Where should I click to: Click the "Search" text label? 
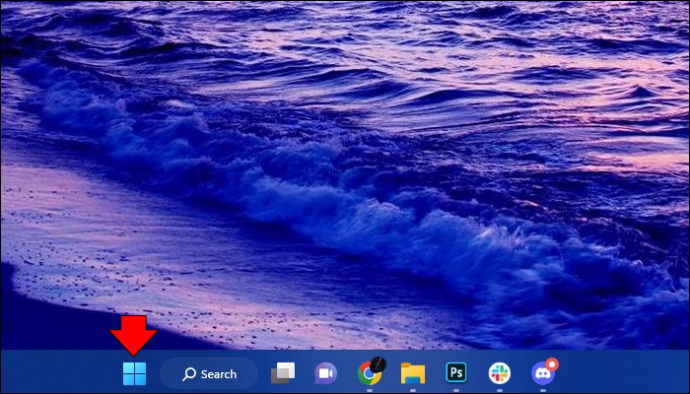coord(219,374)
